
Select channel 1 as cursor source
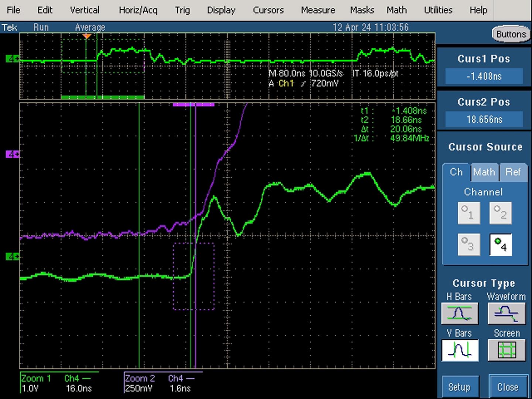tap(469, 213)
